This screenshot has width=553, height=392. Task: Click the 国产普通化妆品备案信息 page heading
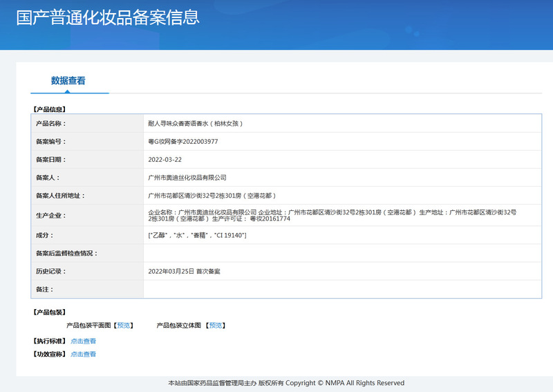coord(108,18)
